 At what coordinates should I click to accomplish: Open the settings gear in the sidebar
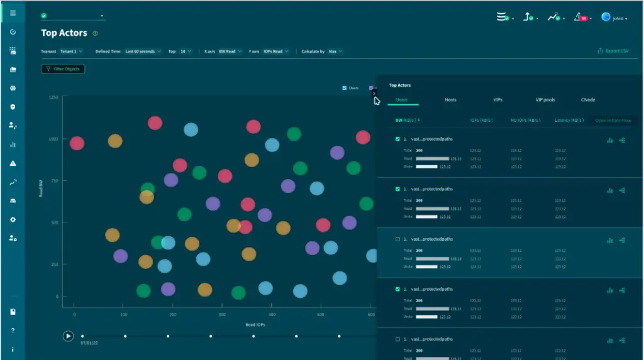[13, 220]
